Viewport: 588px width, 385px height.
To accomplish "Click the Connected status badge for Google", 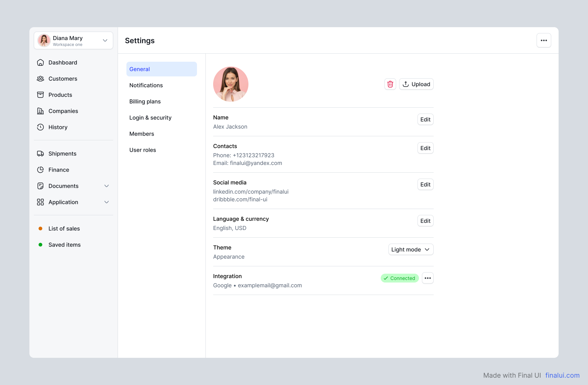I will tap(399, 278).
